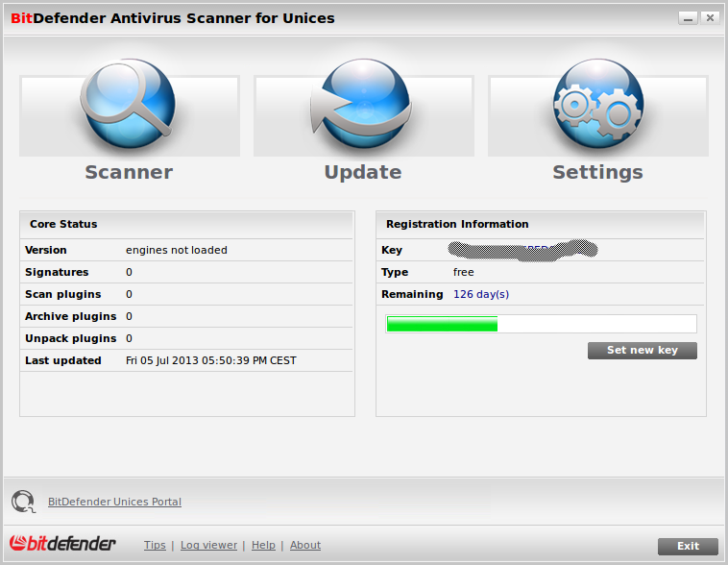
Task: Click the BitDefender portal swirl icon
Action: (x=23, y=502)
